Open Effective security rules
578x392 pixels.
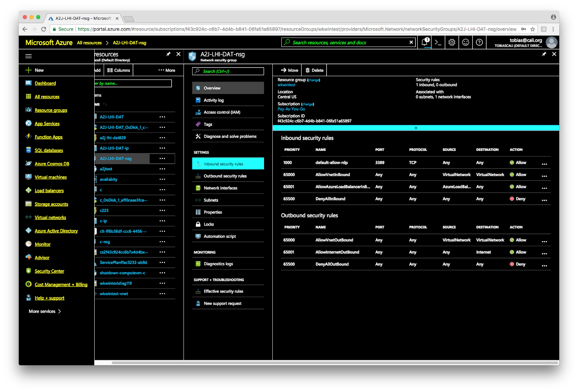(x=228, y=291)
